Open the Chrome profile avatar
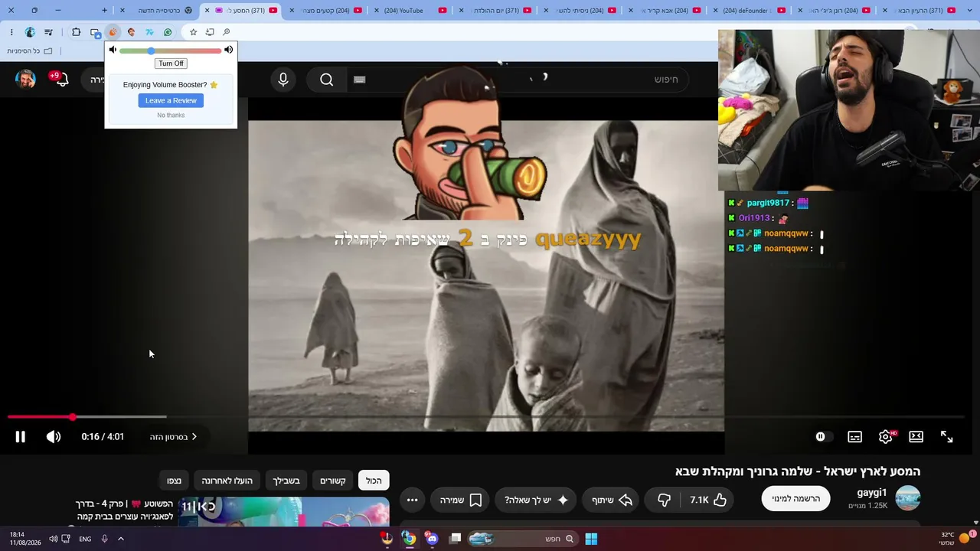 tap(30, 32)
